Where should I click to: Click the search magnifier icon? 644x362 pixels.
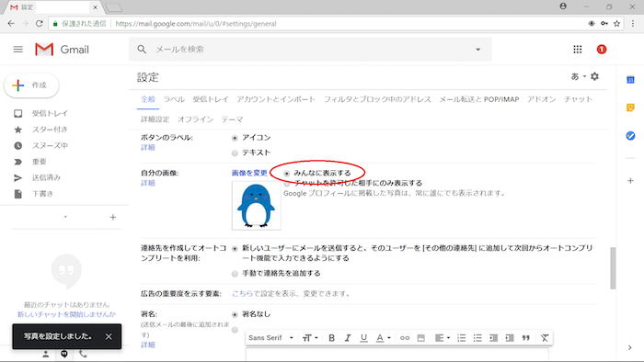click(x=142, y=50)
